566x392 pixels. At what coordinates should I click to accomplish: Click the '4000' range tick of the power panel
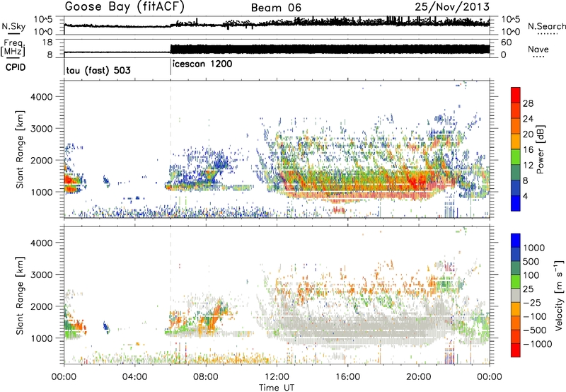click(x=41, y=97)
